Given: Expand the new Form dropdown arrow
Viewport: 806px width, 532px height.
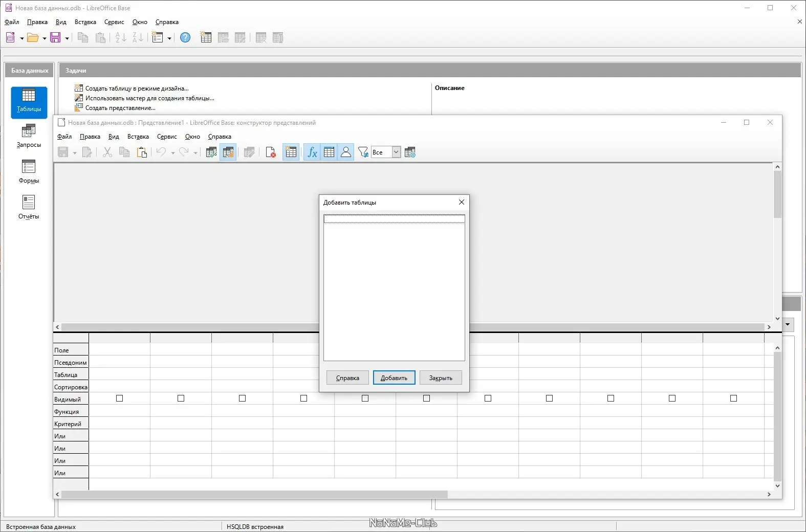Looking at the screenshot, I should (x=169, y=38).
